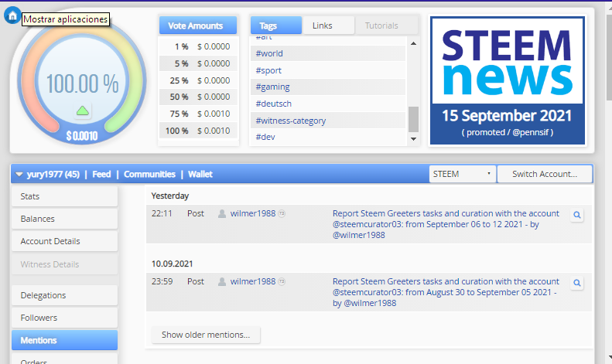Switch to the Tutorials tab
Image resolution: width=612 pixels, height=364 pixels.
coord(386,26)
